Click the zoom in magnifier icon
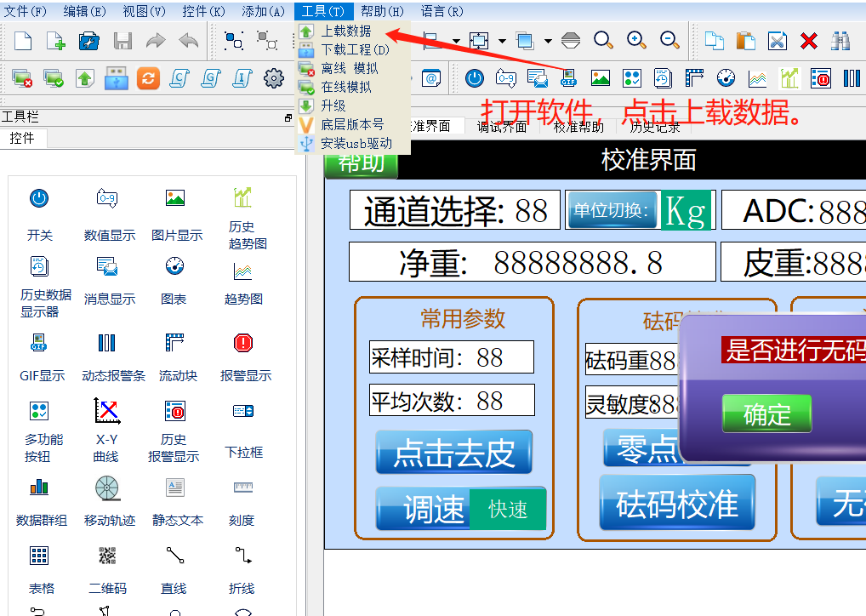This screenshot has height=616, width=866. tap(636, 40)
